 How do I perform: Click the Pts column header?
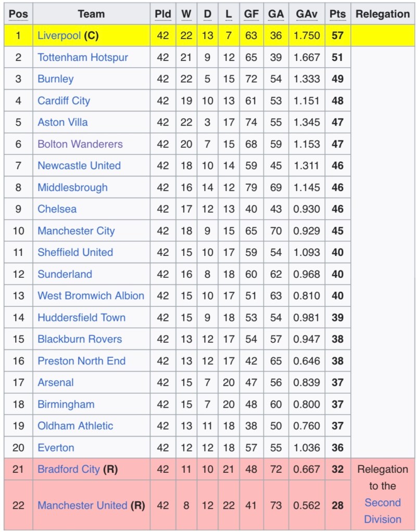coord(337,14)
